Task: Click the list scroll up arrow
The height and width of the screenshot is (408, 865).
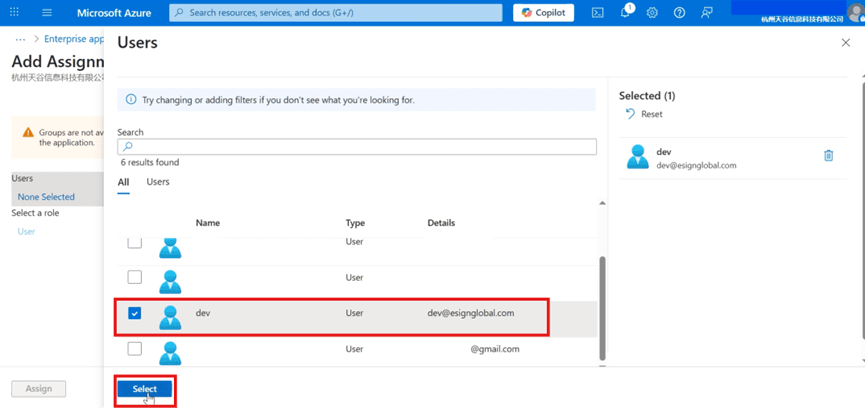Action: point(602,203)
